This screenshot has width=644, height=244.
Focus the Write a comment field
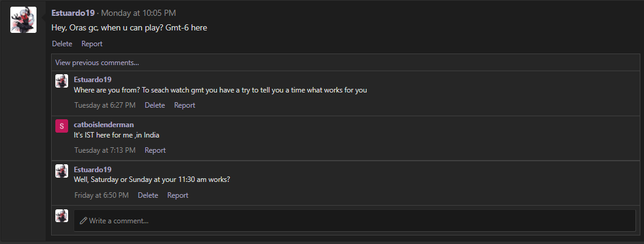click(x=355, y=221)
